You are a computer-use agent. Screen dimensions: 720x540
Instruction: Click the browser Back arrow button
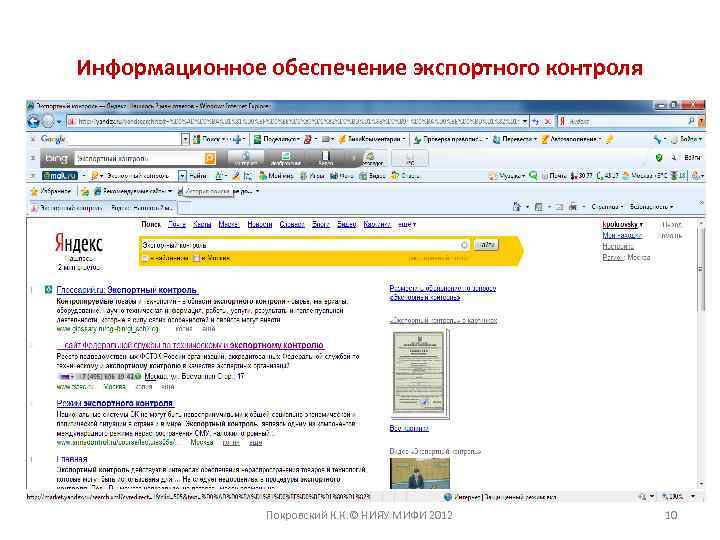34,121
